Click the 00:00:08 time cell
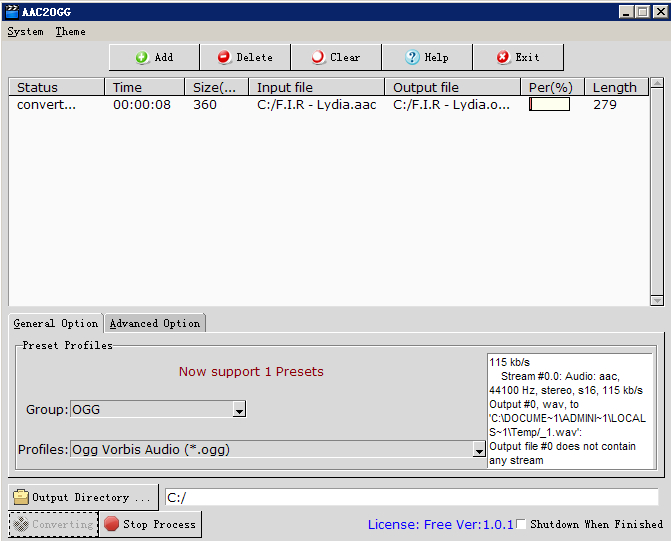 pyautogui.click(x=142, y=104)
